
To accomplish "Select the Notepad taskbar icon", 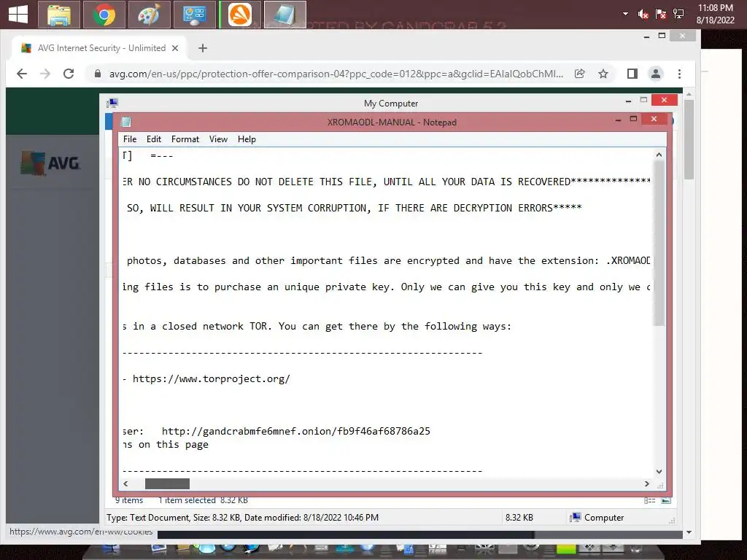I will [285, 15].
